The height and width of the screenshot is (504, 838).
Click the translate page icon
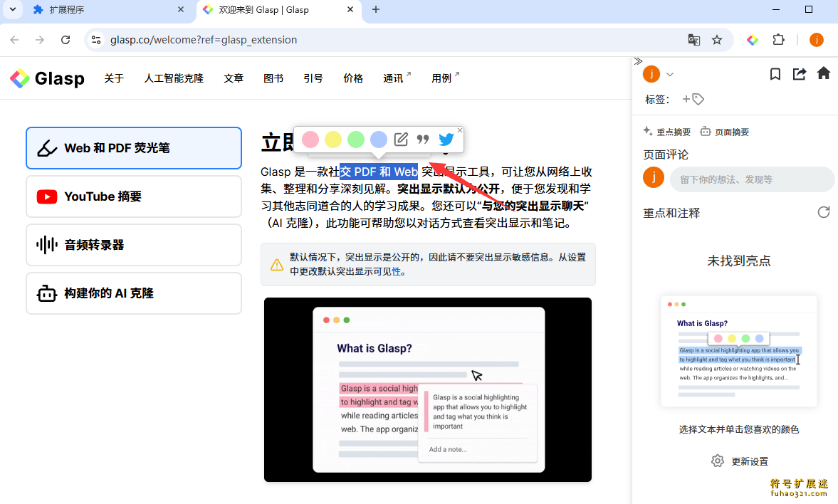click(x=693, y=40)
